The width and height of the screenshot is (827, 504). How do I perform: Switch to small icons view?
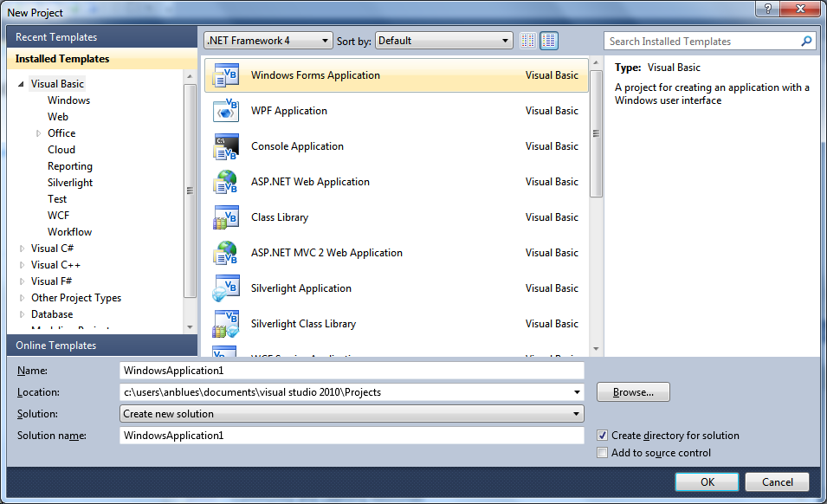coord(527,41)
